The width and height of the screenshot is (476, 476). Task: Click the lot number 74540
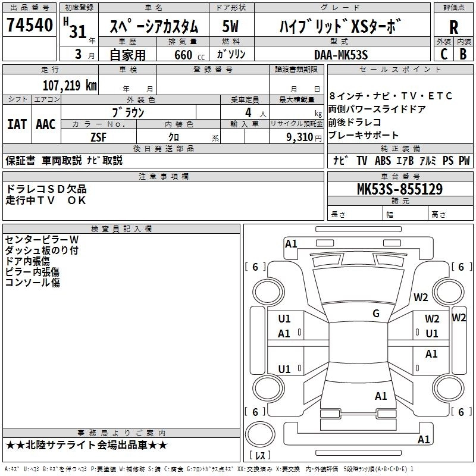click(29, 24)
